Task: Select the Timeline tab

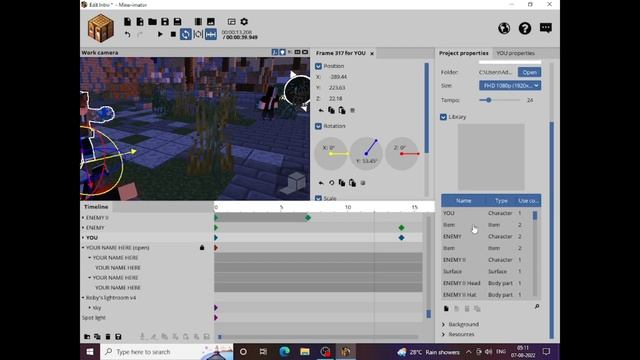Action: click(96, 207)
